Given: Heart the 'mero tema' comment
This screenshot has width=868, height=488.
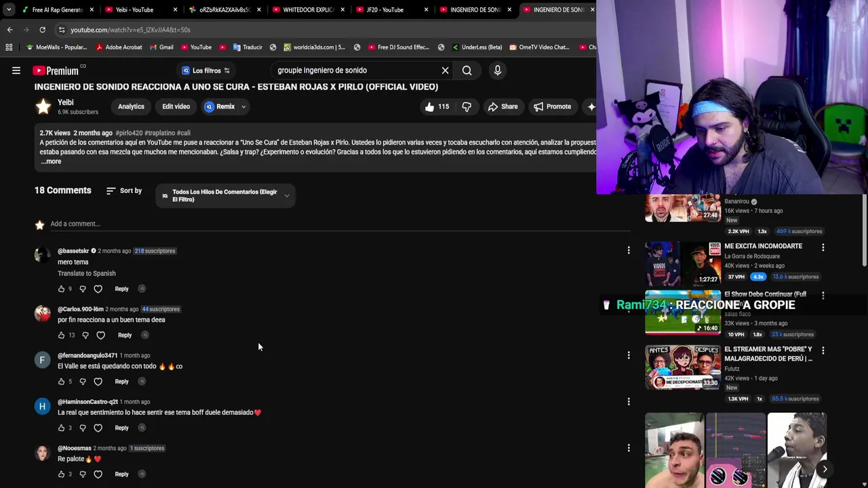Looking at the screenshot, I should pos(98,289).
